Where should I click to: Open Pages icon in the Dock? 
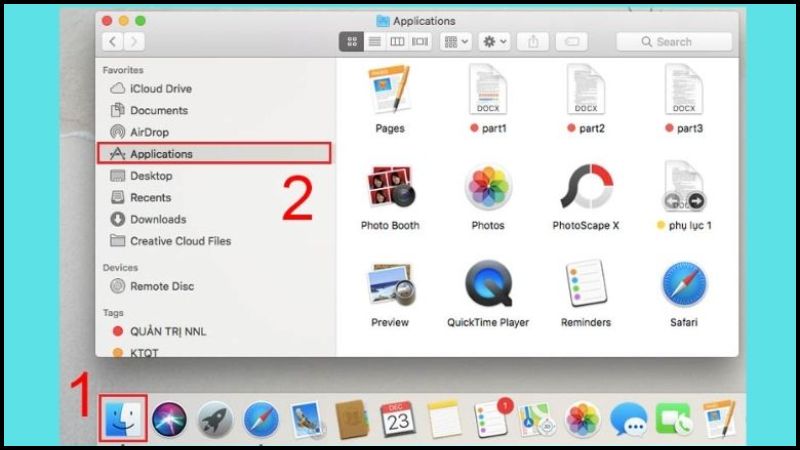tap(719, 419)
